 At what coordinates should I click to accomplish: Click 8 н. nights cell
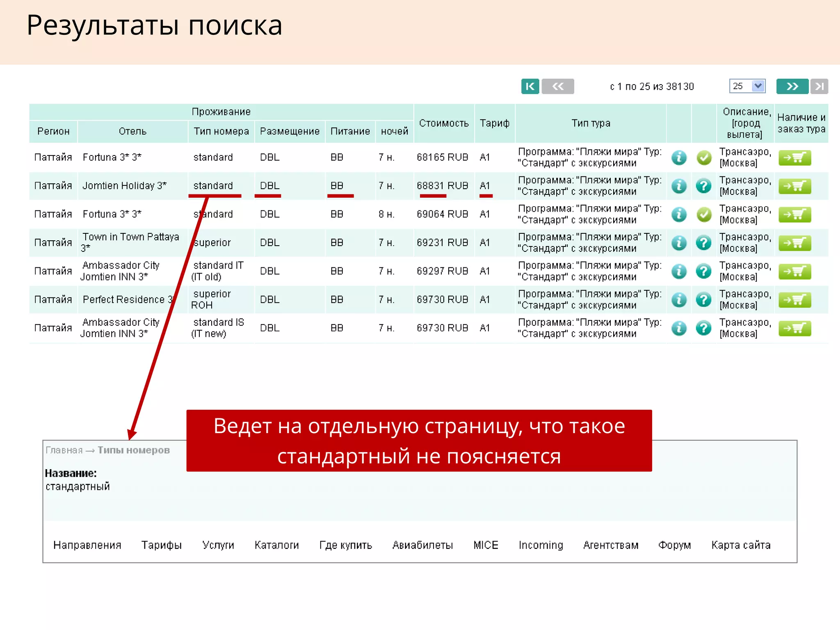click(x=386, y=214)
